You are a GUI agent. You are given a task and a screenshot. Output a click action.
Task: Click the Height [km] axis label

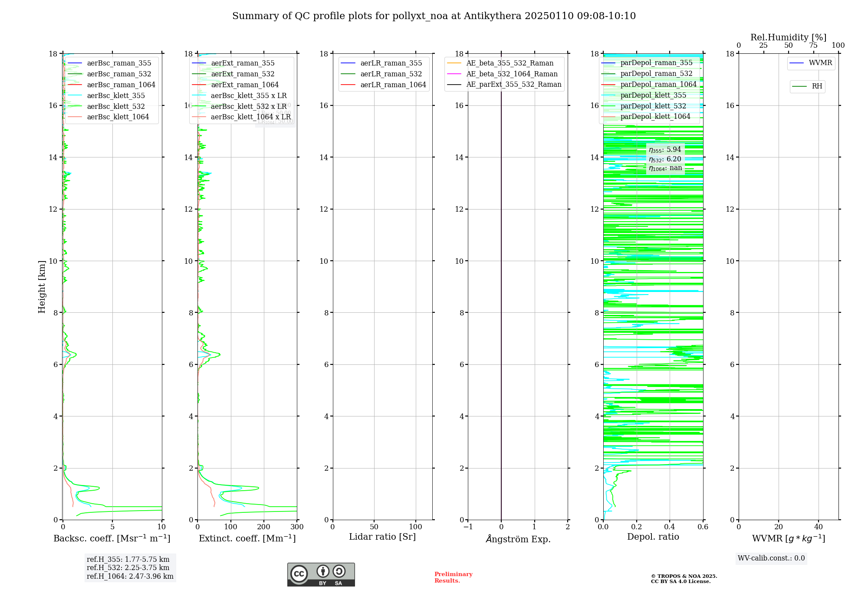[x=42, y=287]
